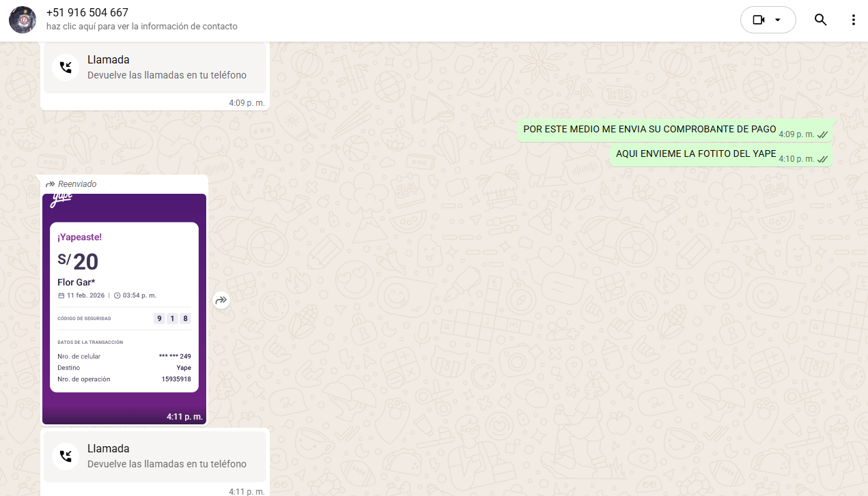Click the 4:11 p. m. timestamp on the receipt image

(184, 417)
